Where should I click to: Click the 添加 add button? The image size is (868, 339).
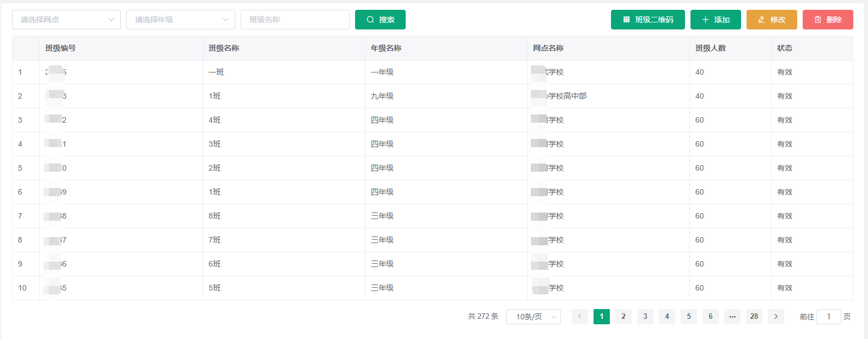[x=716, y=20]
